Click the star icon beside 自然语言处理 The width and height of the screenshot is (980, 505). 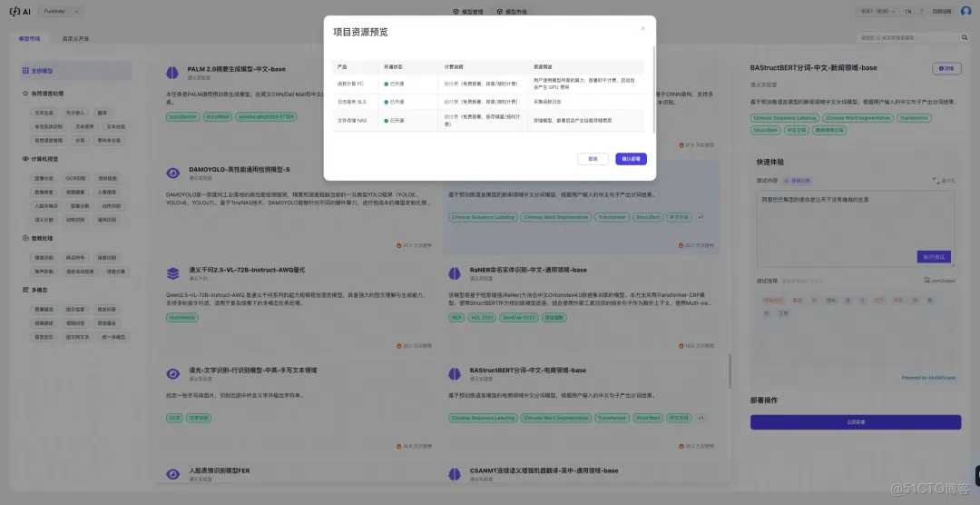pos(25,94)
